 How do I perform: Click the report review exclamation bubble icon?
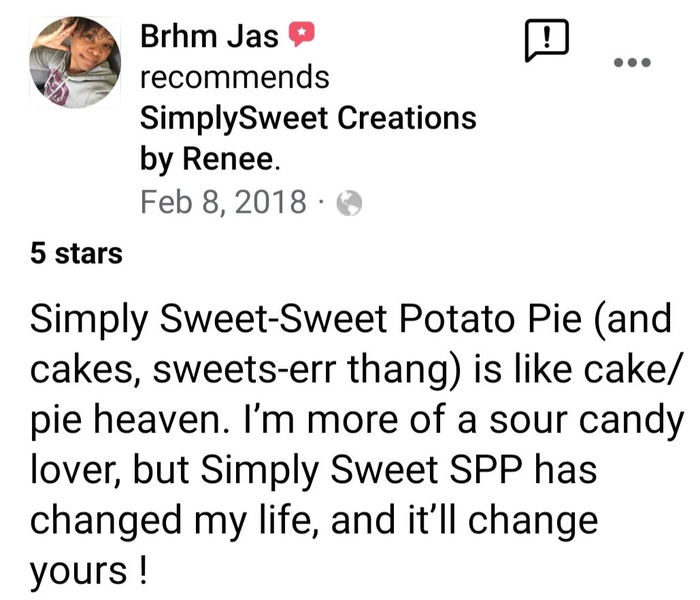point(546,39)
